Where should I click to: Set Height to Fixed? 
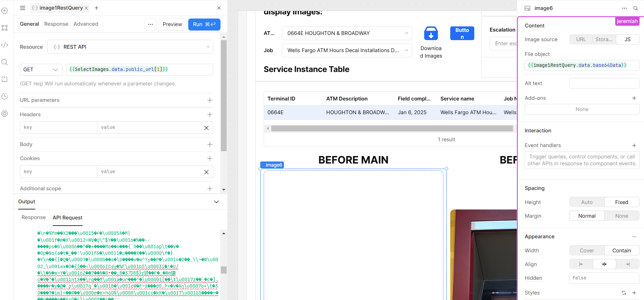click(x=621, y=202)
